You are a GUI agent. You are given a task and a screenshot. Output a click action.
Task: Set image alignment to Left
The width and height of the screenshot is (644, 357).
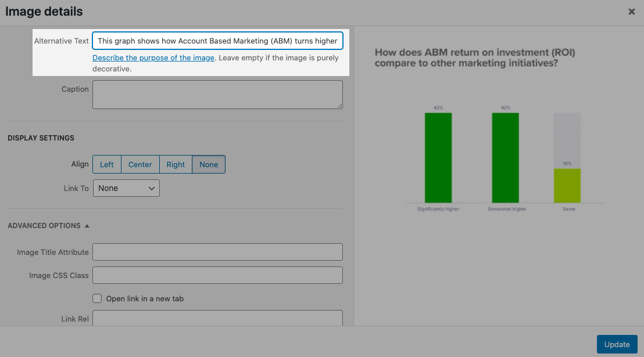click(107, 165)
